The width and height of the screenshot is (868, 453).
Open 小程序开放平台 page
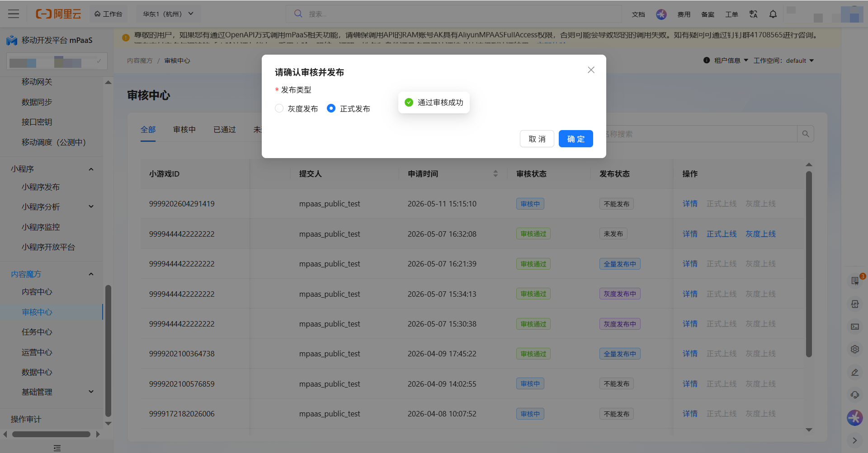[48, 247]
